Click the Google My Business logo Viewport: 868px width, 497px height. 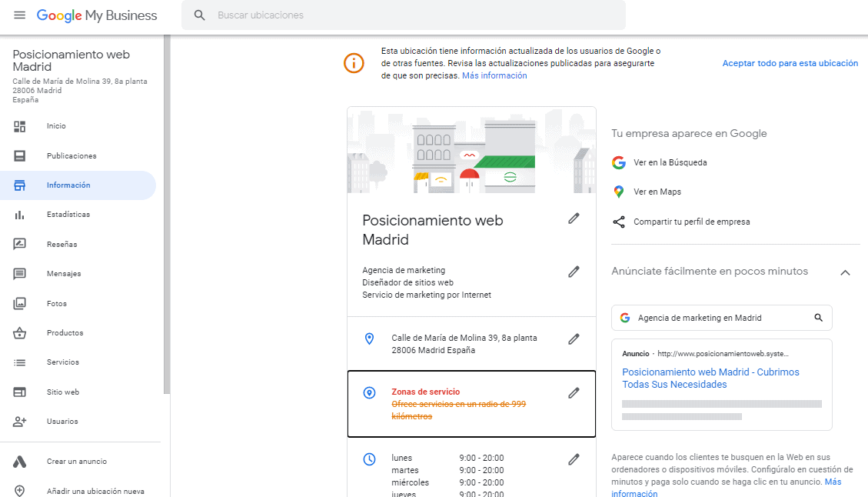tap(97, 15)
